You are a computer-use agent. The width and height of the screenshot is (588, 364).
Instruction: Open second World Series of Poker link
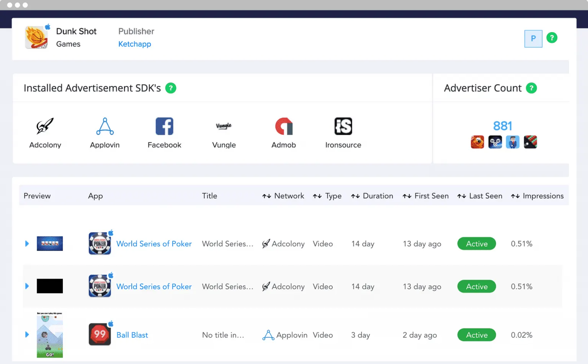tap(154, 287)
